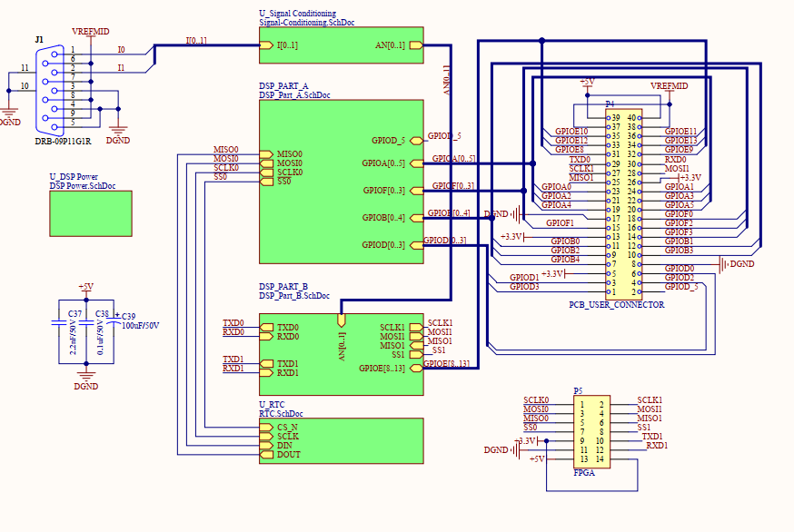This screenshot has width=794, height=532.
Task: Select the DSP_PART_B sheet symbol
Action: 342,354
